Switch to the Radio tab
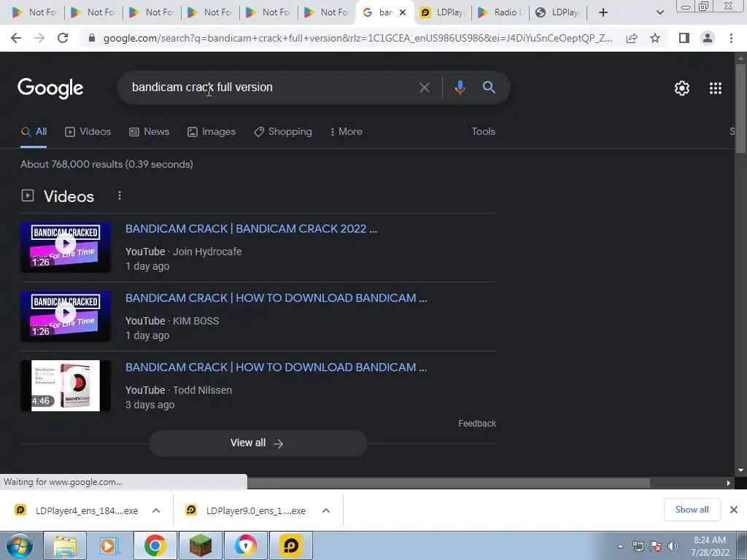 tap(500, 12)
